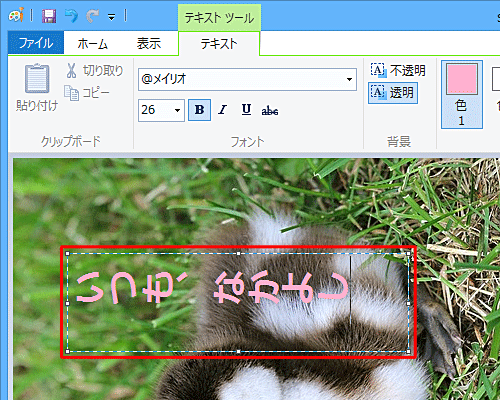
Task: Select the pink 色1 color swatch
Action: tap(462, 94)
